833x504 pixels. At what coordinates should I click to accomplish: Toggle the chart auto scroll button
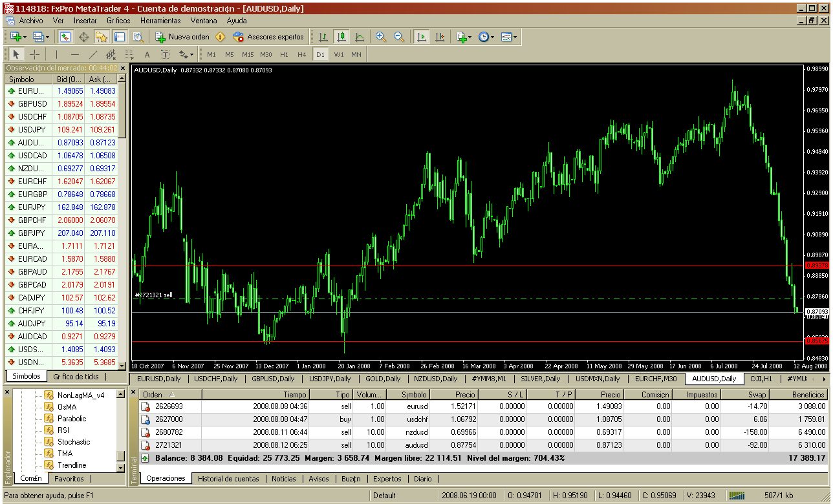click(422, 37)
